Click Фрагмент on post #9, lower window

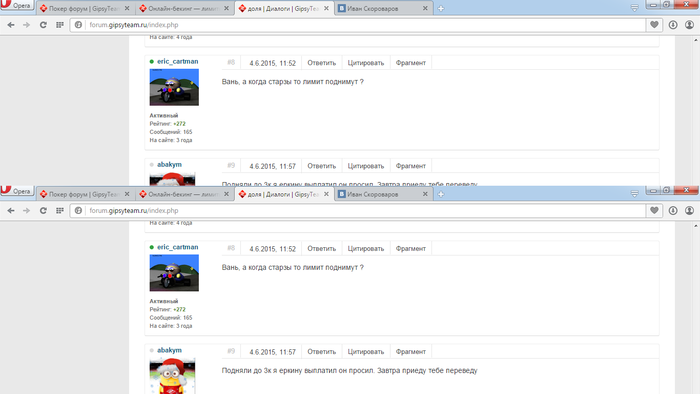pyautogui.click(x=411, y=352)
